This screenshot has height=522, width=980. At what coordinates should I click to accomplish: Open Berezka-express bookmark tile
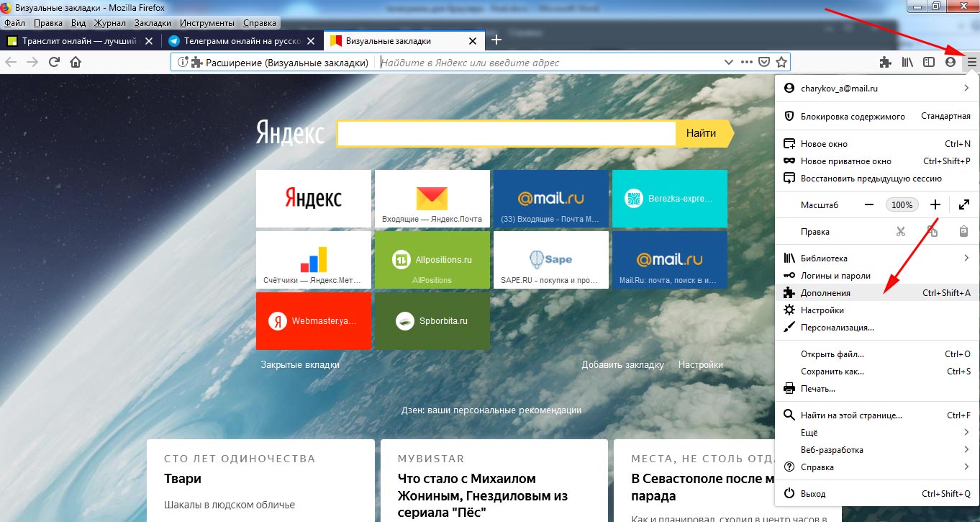click(x=670, y=199)
